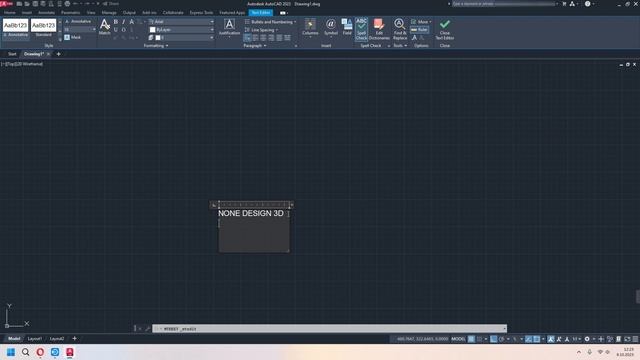This screenshot has width=640, height=360.
Task: Click the Plot icon in quick access toolbar
Action: [67, 4]
